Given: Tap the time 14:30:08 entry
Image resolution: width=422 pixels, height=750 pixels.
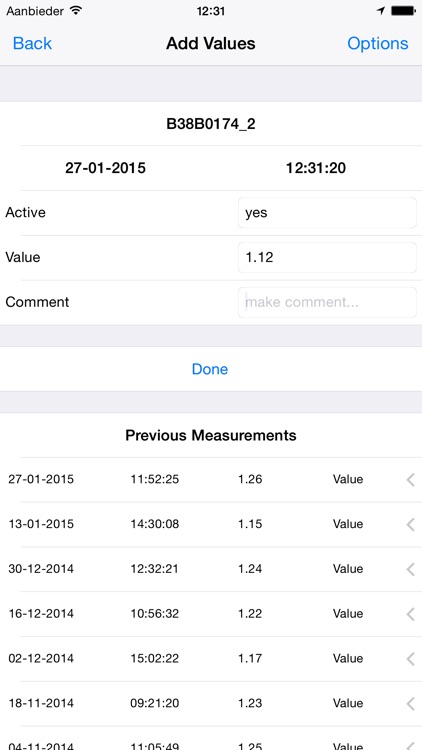Looking at the screenshot, I should coord(155,524).
